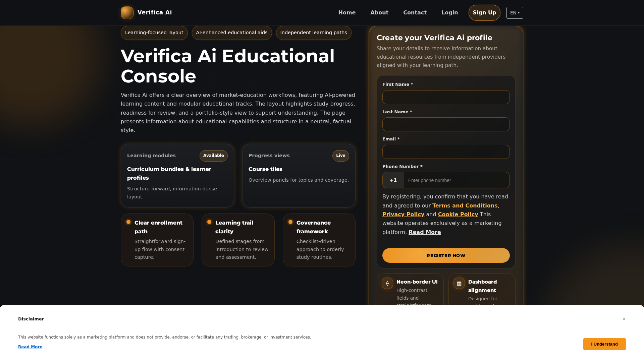This screenshot has width=644, height=362.
Task: Focus the Last Name input field
Action: 446,124
